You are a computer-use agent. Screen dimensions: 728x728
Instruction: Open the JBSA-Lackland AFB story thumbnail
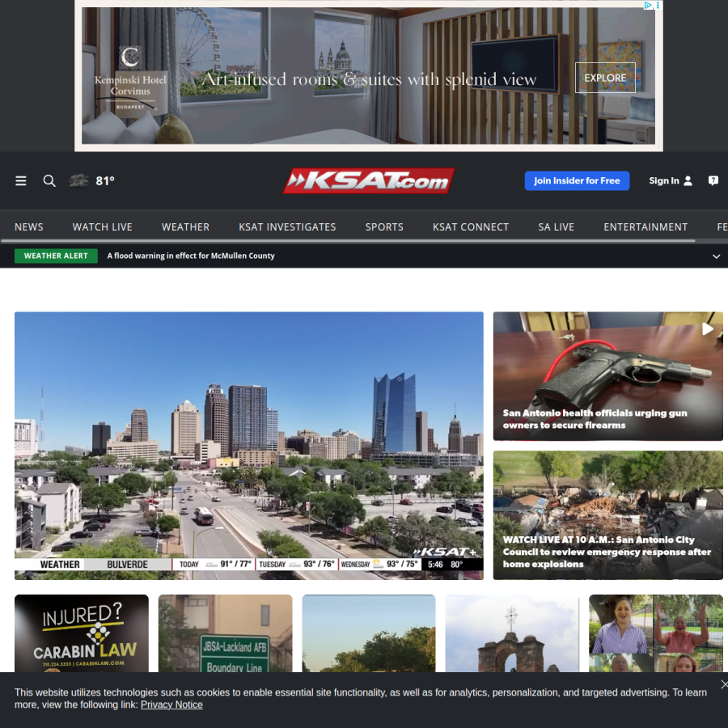[x=225, y=633]
